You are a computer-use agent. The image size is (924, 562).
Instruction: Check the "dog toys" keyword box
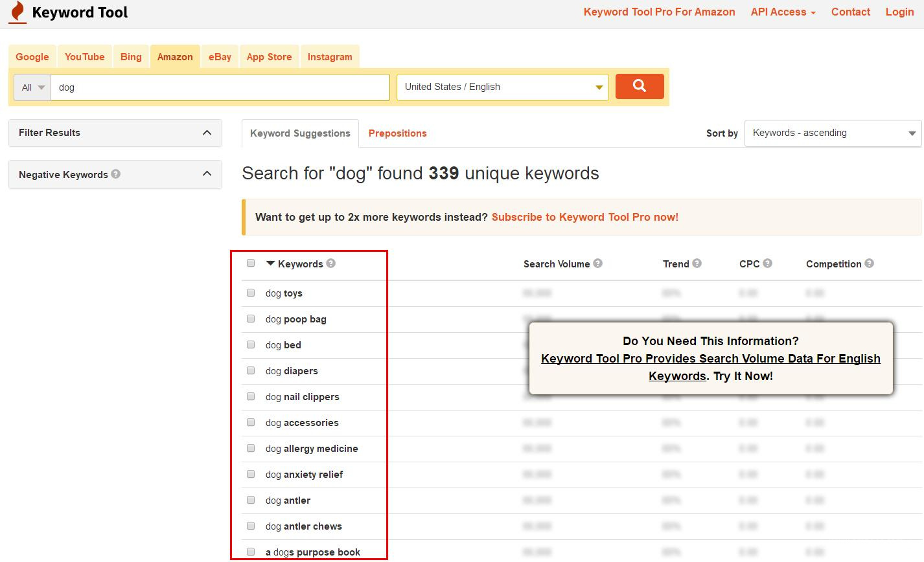[x=251, y=293]
